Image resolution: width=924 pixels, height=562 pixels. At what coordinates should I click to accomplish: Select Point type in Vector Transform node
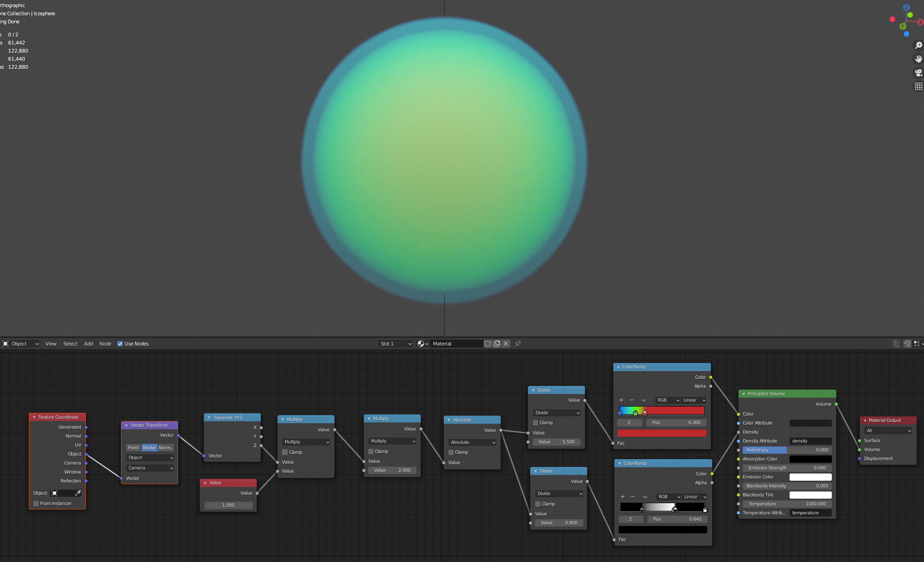coord(134,447)
